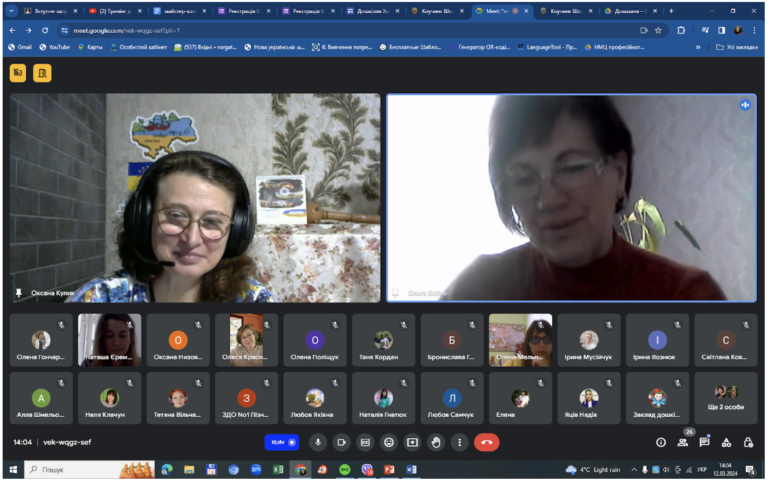Open the raise hand control
Screen dimensions: 768x484
click(x=436, y=442)
